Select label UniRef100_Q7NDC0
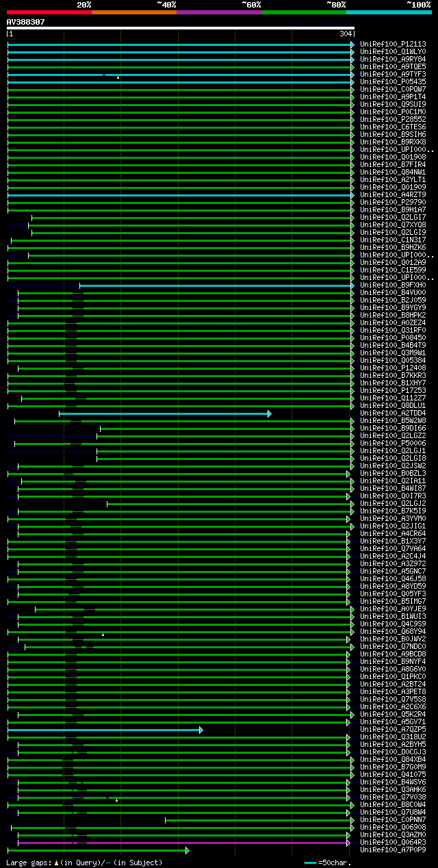The height and width of the screenshot is (868, 438). (x=393, y=646)
